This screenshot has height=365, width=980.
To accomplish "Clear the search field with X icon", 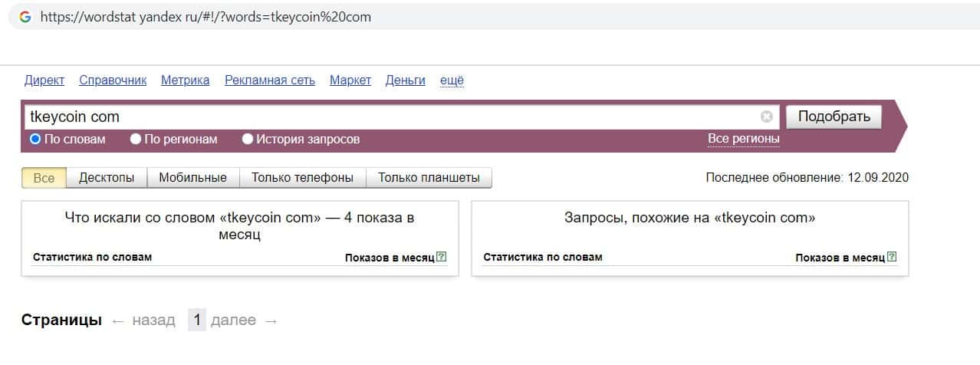I will click(766, 117).
